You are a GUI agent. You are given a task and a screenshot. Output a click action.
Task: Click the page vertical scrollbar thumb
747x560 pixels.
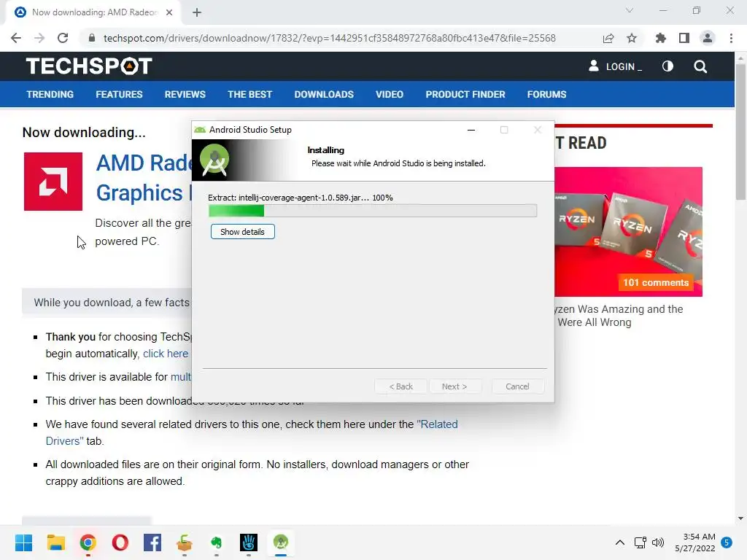740,131
